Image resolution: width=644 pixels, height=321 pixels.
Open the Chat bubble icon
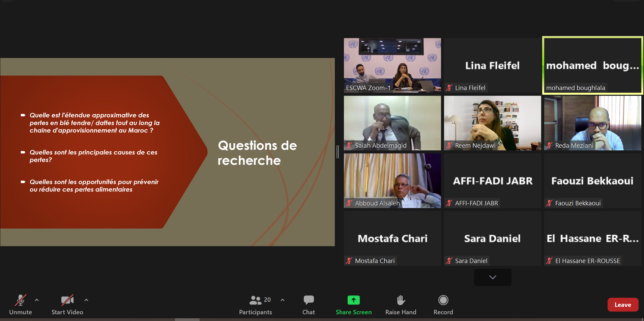(309, 300)
